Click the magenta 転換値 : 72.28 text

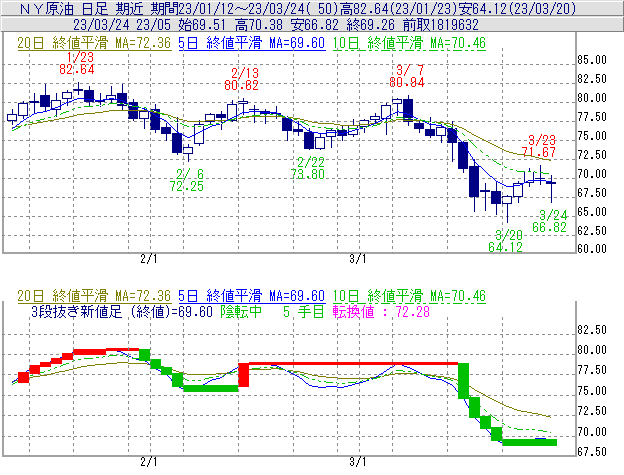pyautogui.click(x=382, y=312)
